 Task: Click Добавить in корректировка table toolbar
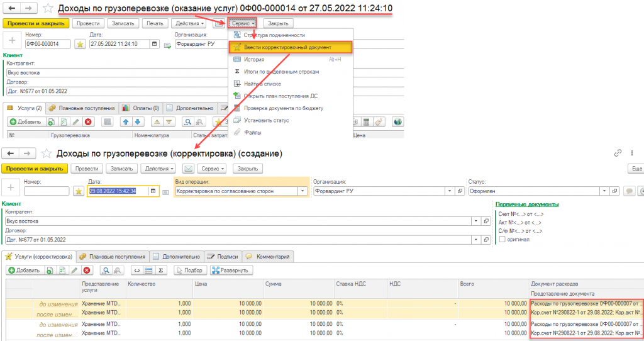tap(25, 271)
